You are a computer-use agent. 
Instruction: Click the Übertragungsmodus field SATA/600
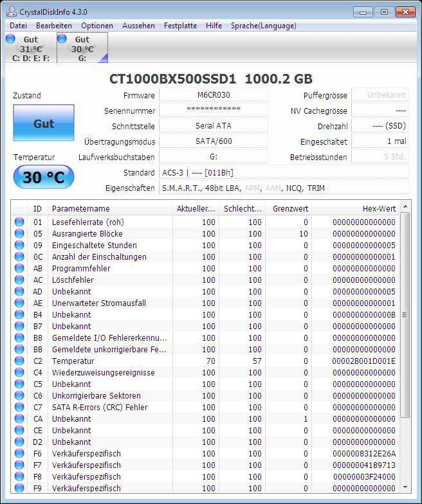tap(214, 141)
